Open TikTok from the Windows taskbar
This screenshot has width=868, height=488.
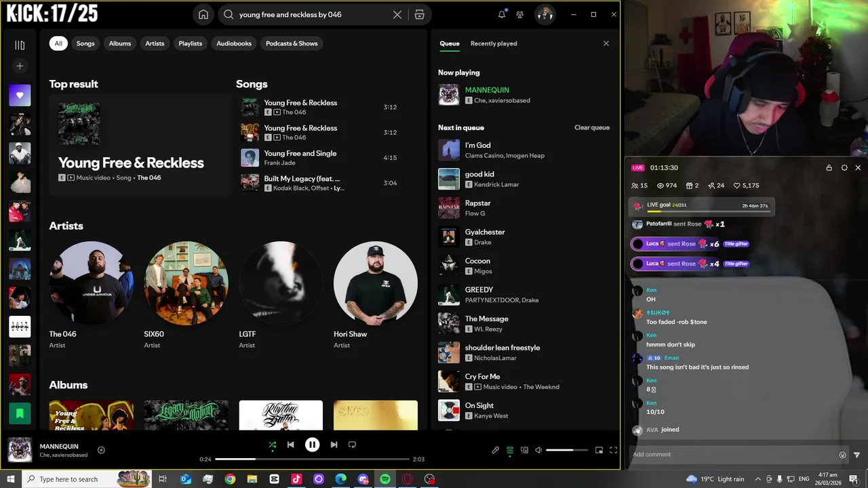tap(296, 479)
